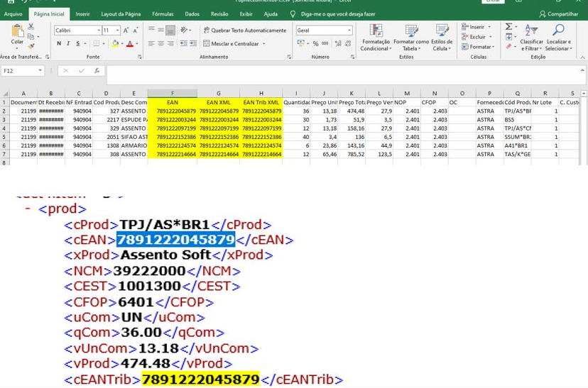Open Classificar e Filtrar
This screenshot has width=588, height=388.
(531, 38)
